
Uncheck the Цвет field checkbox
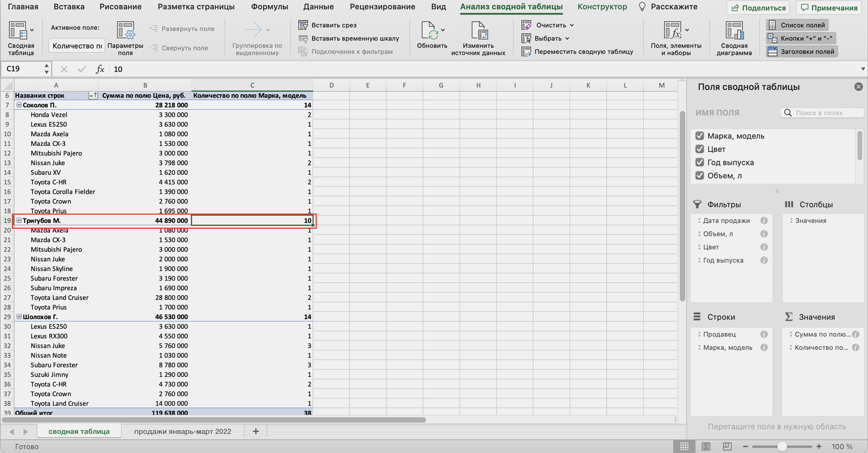(x=700, y=149)
